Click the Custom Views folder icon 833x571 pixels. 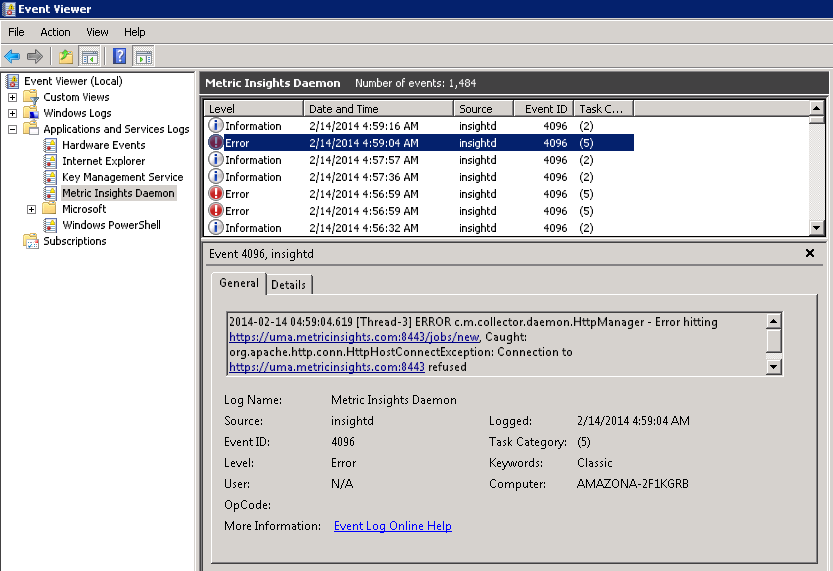[x=31, y=97]
